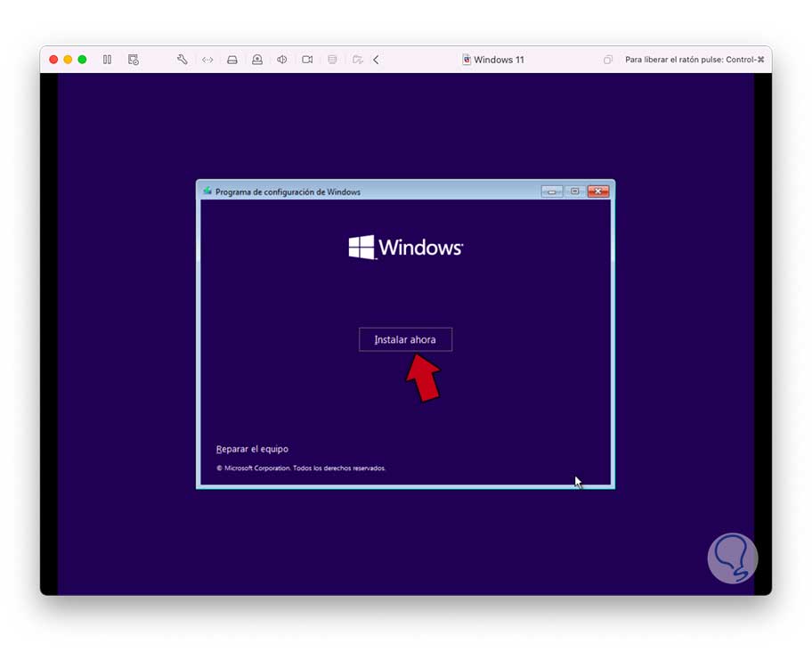Click the Instalar ahora button

click(405, 339)
